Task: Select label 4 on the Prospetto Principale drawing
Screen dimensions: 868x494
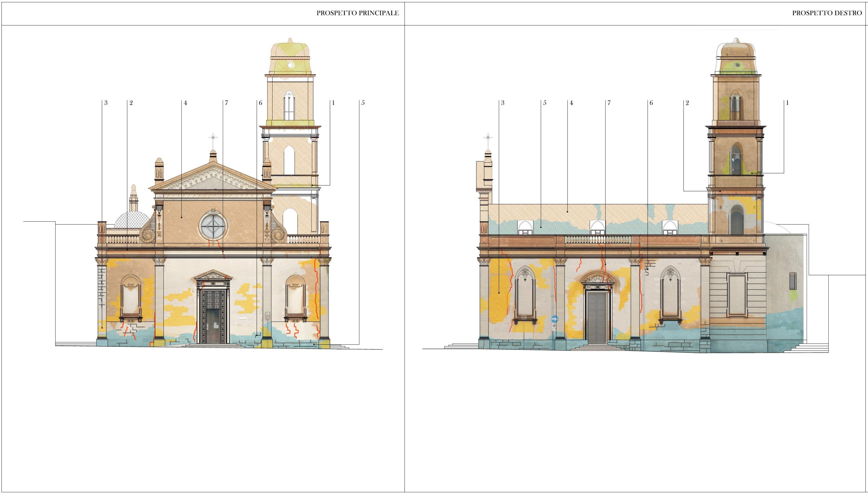Action: pyautogui.click(x=185, y=103)
